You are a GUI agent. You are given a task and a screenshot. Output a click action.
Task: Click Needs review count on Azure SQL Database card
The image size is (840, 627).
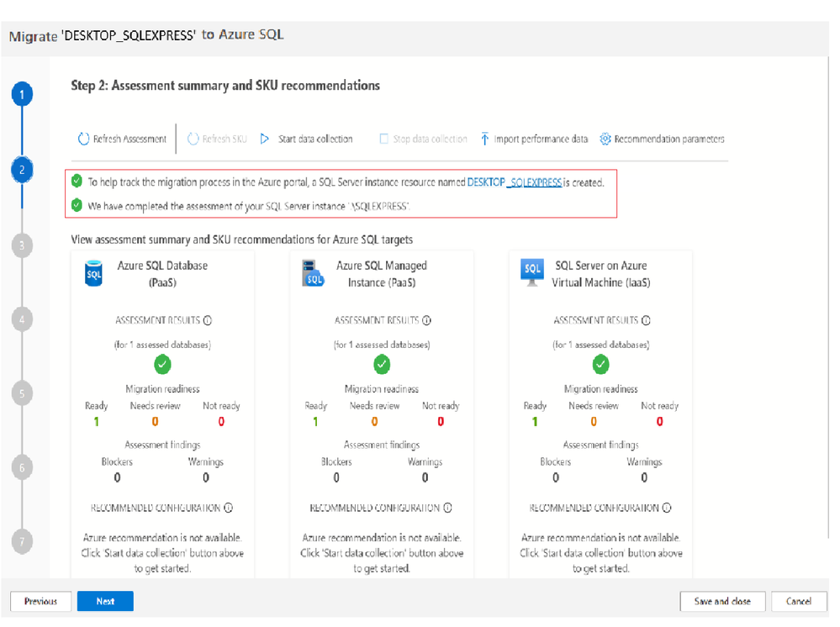click(x=156, y=423)
